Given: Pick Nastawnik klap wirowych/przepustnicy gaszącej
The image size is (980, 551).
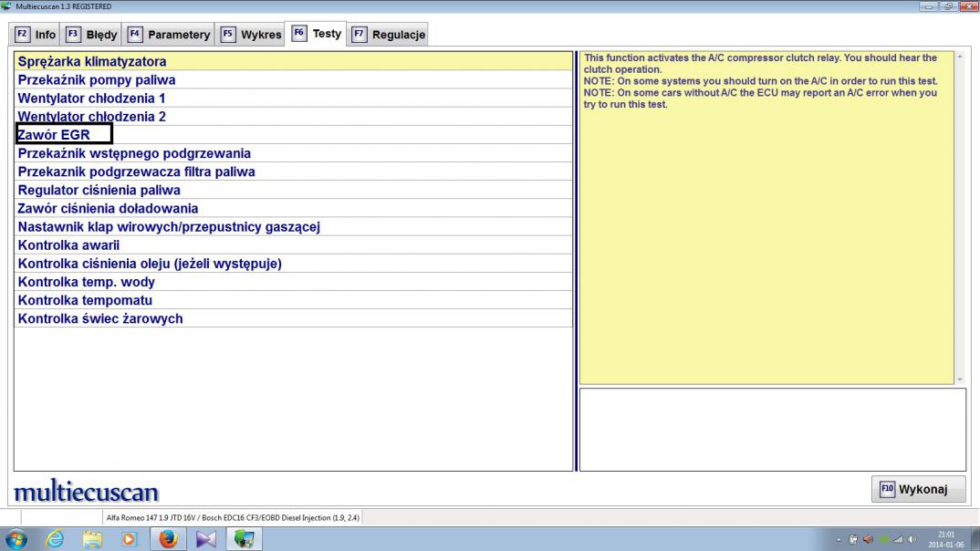Looking at the screenshot, I should [293, 227].
